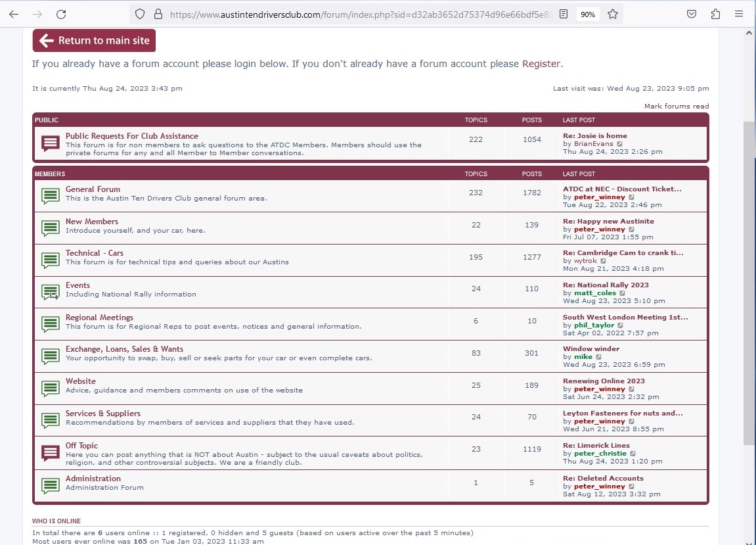Image resolution: width=756 pixels, height=545 pixels.
Task: Click the Events forum redirect icon
Action: pos(51,292)
